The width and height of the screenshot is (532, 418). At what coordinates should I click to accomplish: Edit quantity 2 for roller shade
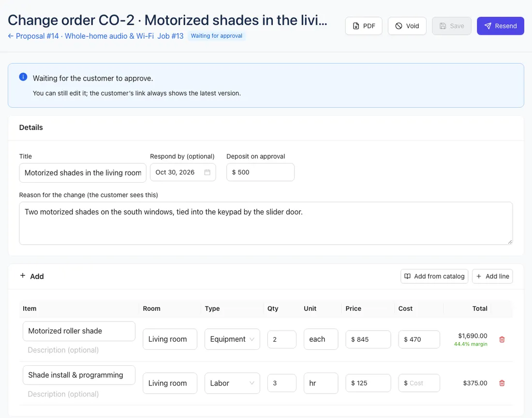[x=282, y=339]
